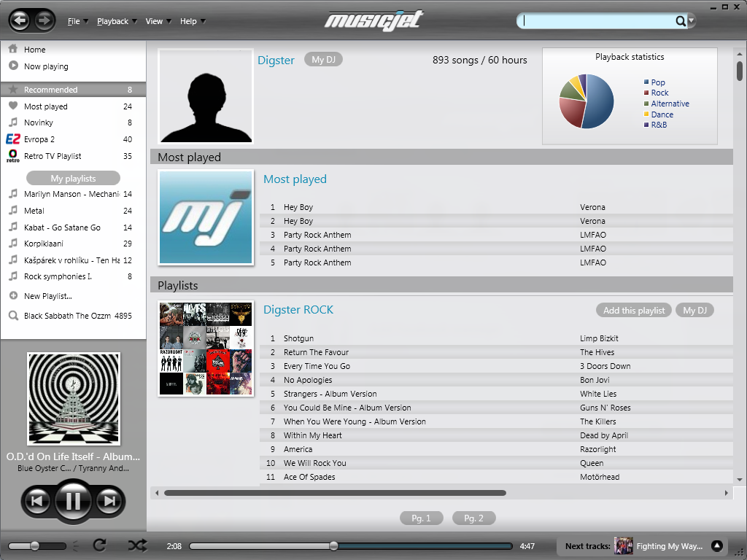Click the Retro TV Playlist logo
This screenshot has height=560, width=747.
[13, 156]
